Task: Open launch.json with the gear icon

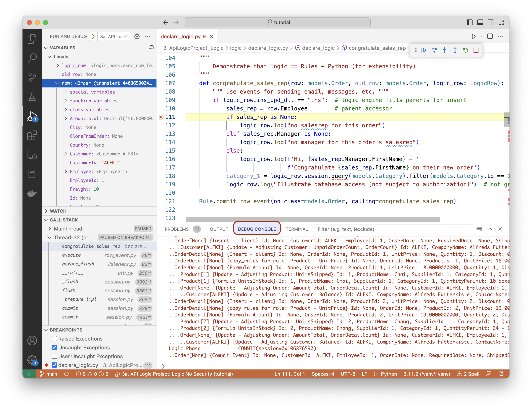Action: click(x=137, y=36)
